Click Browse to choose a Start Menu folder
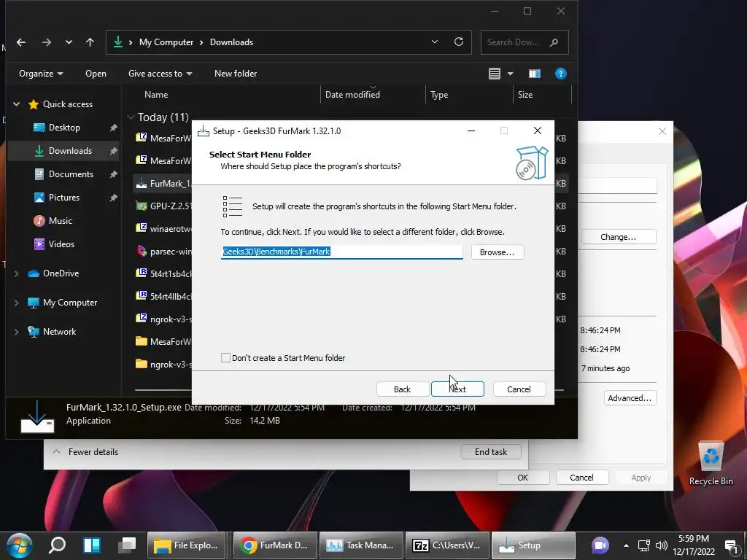The height and width of the screenshot is (560, 747). [498, 252]
